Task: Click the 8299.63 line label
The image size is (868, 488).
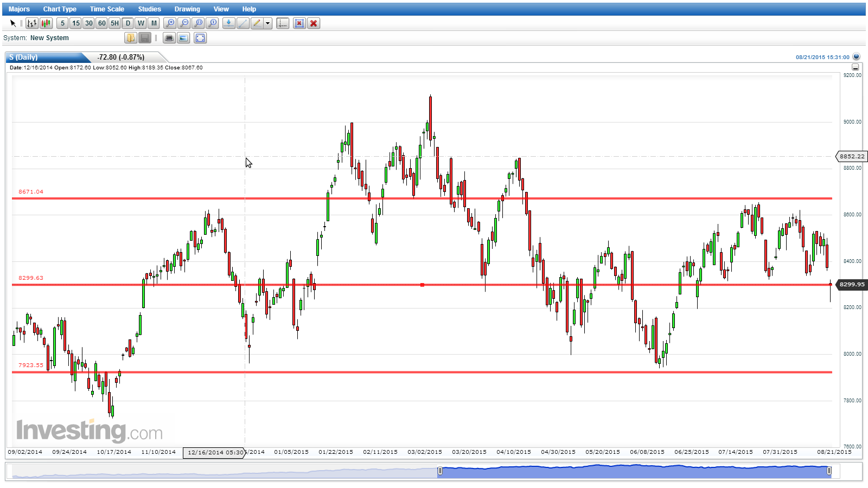Action: click(x=31, y=278)
